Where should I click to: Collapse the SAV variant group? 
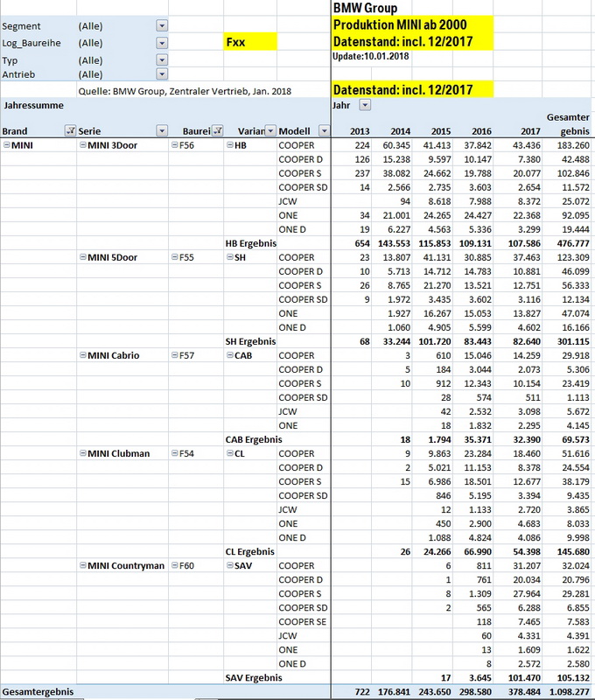[x=229, y=565]
